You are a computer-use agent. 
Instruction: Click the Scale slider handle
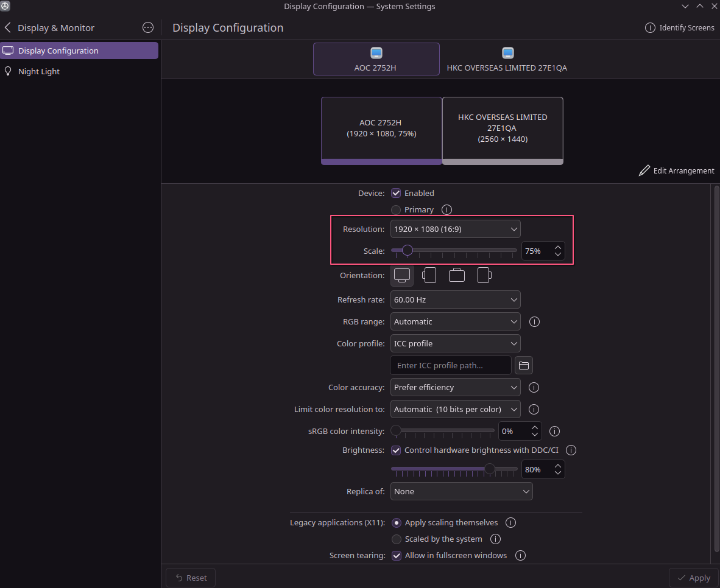pyautogui.click(x=408, y=251)
